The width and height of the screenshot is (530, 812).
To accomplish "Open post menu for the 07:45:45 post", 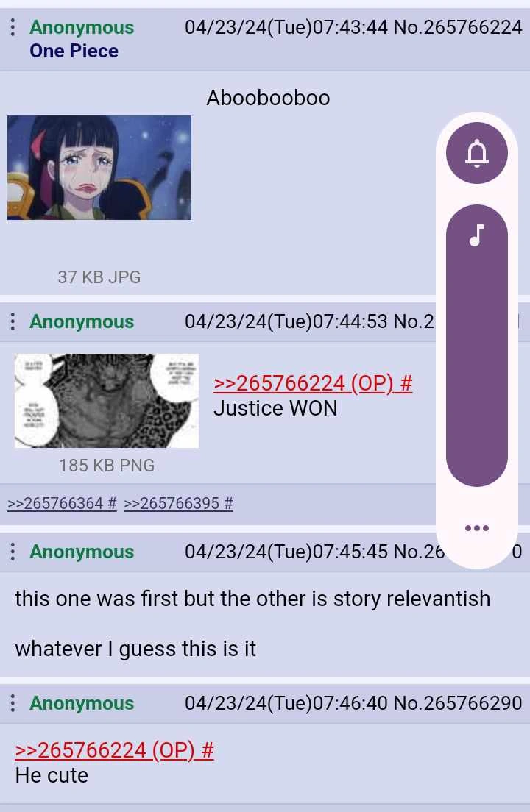I will [x=13, y=552].
